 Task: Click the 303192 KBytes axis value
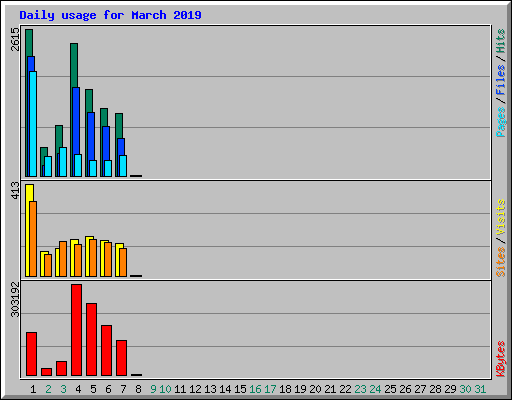tap(15, 299)
